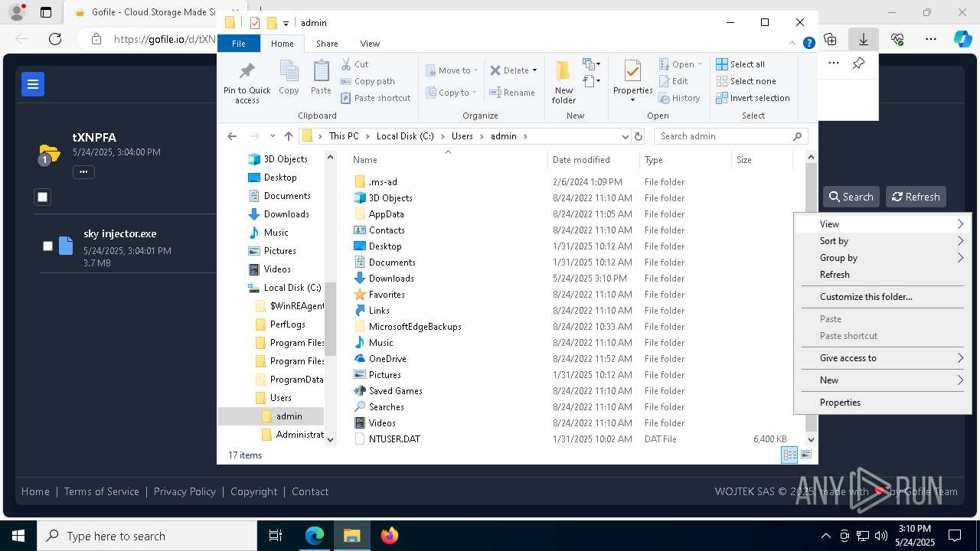Click the Gofile Refresh button

click(x=916, y=197)
